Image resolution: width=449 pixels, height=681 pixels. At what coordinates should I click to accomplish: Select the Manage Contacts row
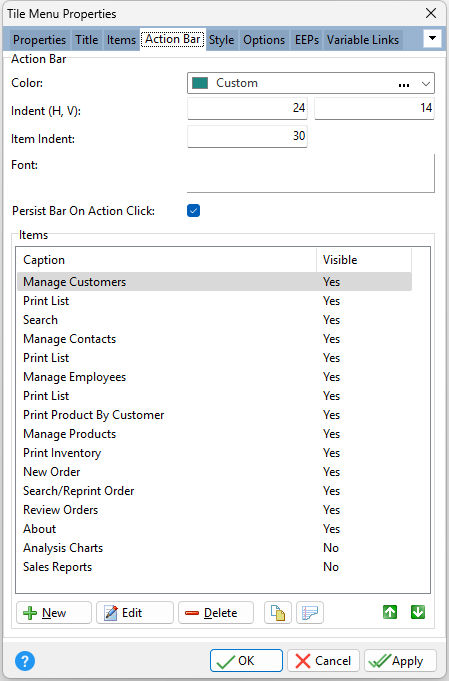215,339
